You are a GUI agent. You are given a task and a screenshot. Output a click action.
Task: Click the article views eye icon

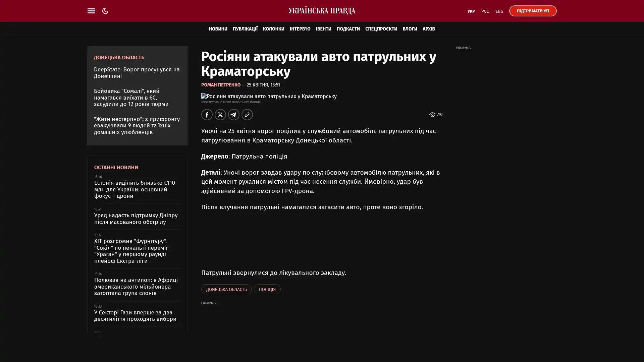point(432,115)
